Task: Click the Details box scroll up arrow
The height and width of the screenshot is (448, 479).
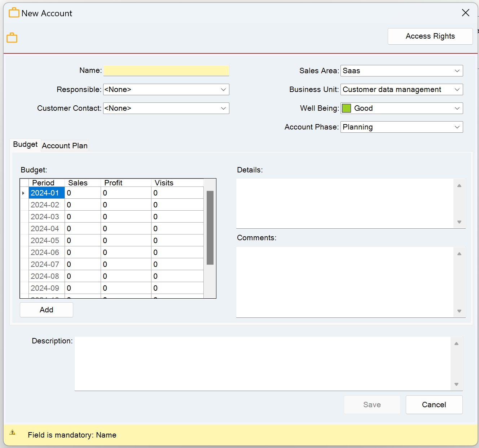Action: [459, 185]
